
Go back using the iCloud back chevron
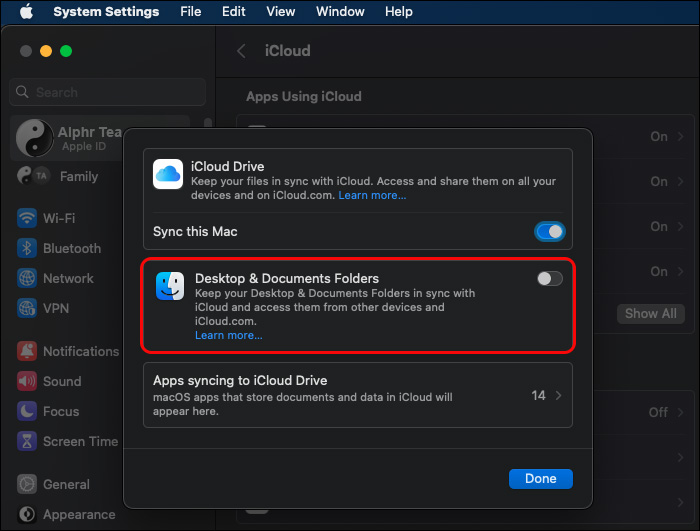[241, 50]
